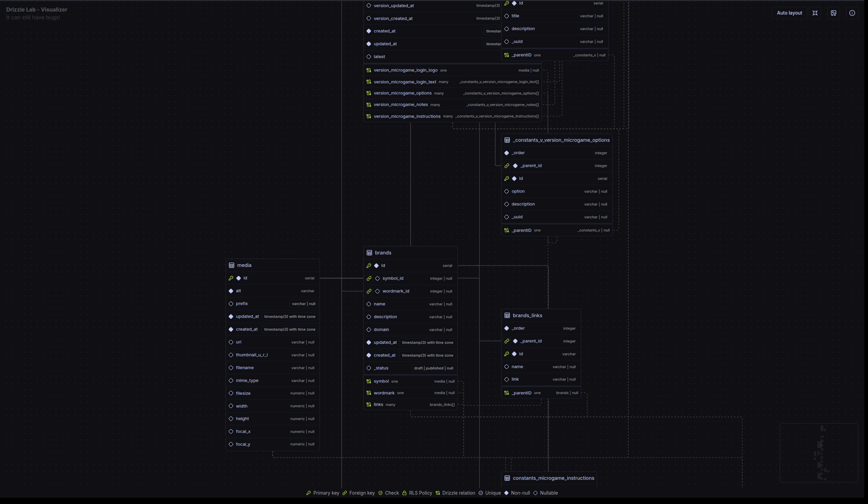Click the thumbnail_u_r_l row in media
The width and height of the screenshot is (868, 504).
tap(252, 355)
